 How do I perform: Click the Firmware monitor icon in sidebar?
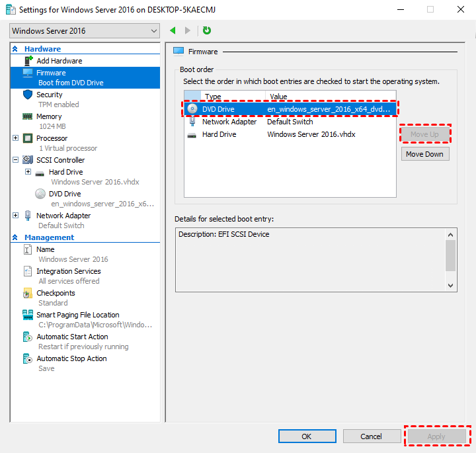coord(28,73)
